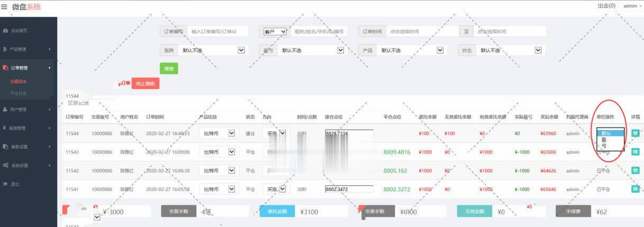Select 盈 option in 单控操作 list

[611, 139]
